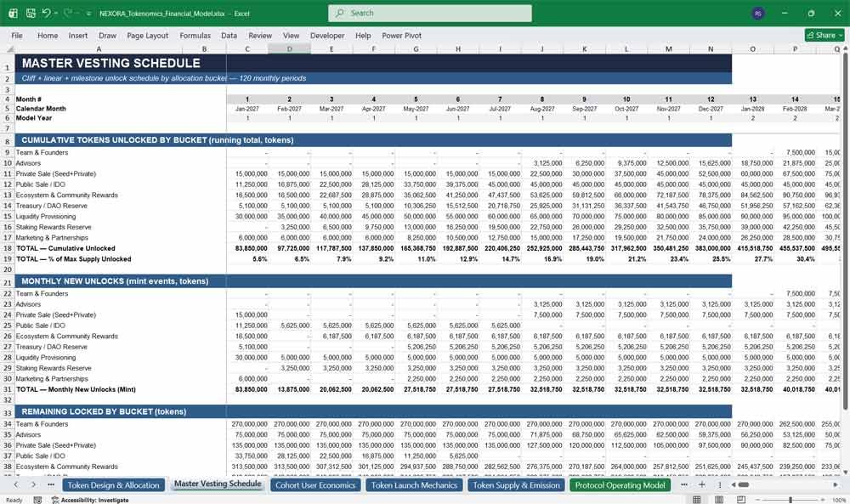Add a new sheet with plus icon
850x504 pixels.
[x=701, y=485]
